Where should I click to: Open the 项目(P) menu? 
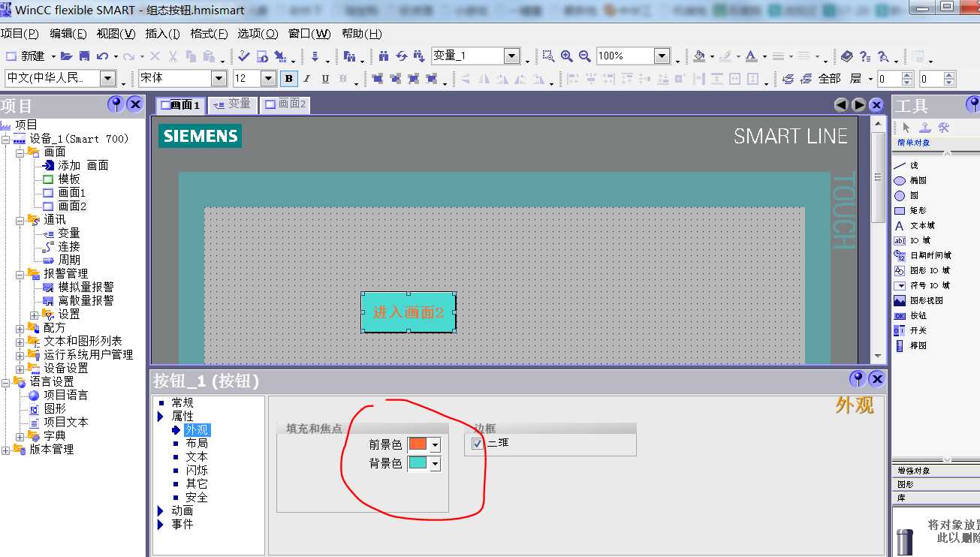20,34
